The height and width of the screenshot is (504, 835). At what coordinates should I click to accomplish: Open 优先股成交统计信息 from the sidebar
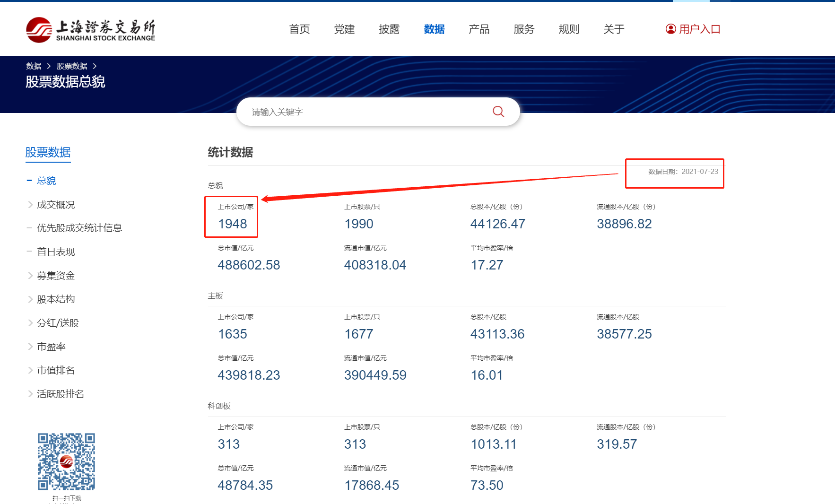coord(80,227)
